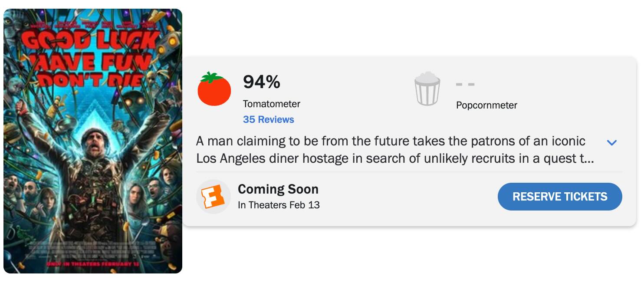Click the 94% Tomatometer score
This screenshot has width=644, height=283.
[x=261, y=82]
